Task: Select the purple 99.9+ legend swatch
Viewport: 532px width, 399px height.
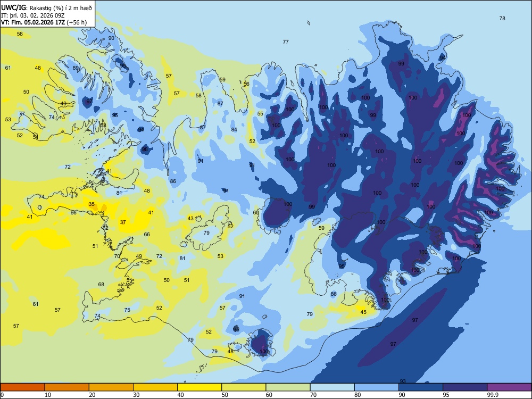Action: [509, 387]
